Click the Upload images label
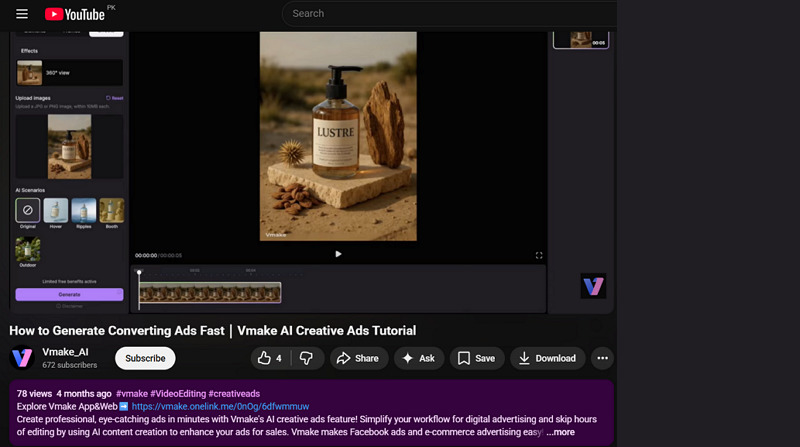The image size is (800, 447). tap(33, 98)
